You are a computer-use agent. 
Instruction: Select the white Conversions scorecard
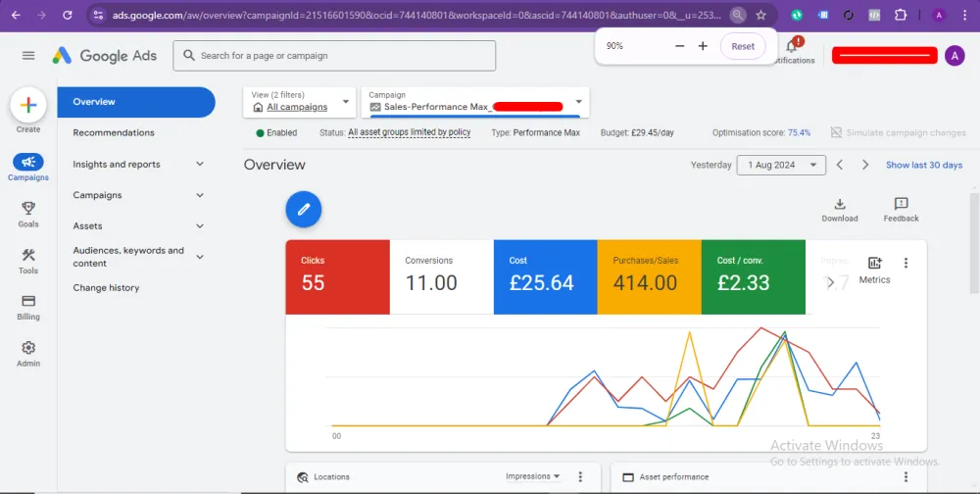441,277
